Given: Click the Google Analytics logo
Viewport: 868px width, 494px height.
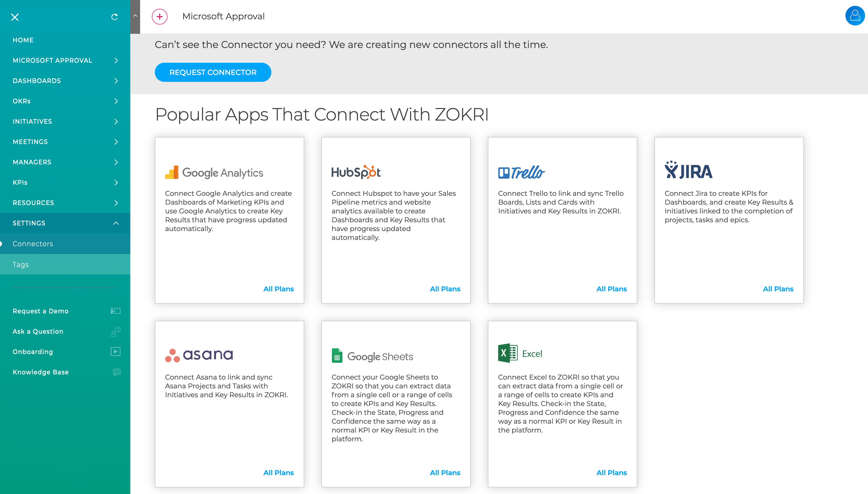Looking at the screenshot, I should click(x=214, y=172).
